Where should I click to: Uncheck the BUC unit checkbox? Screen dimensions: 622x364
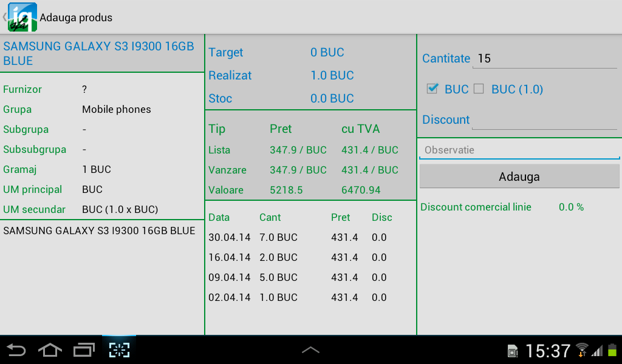click(x=432, y=89)
